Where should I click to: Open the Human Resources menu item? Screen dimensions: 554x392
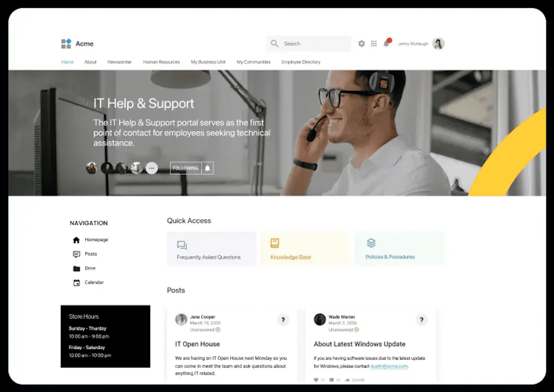pyautogui.click(x=161, y=62)
